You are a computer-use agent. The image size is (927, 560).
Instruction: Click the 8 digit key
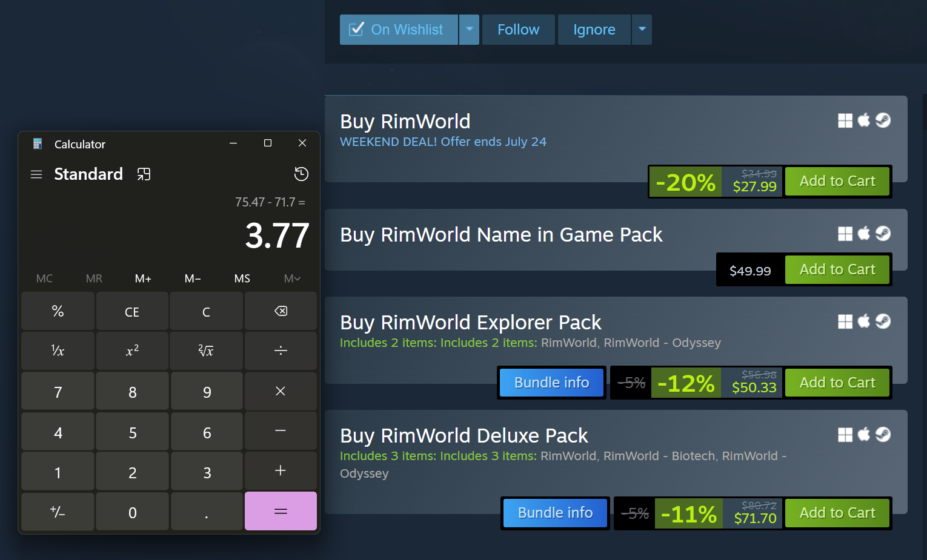(x=132, y=391)
